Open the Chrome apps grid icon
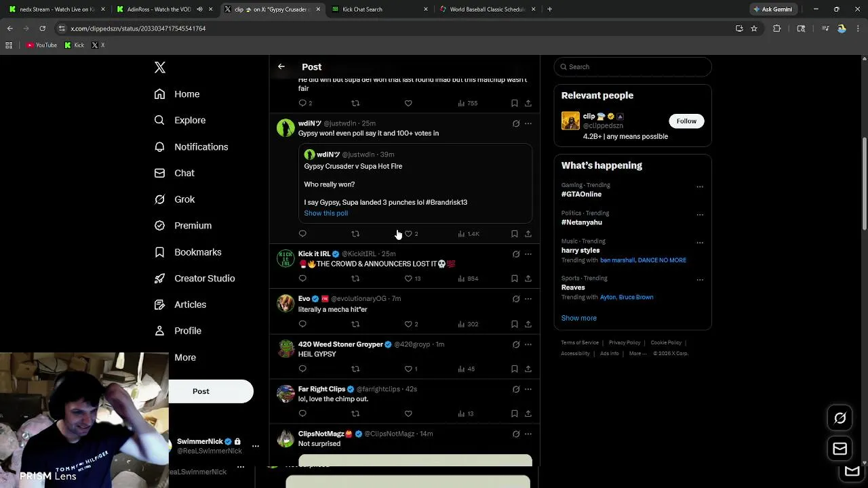This screenshot has width=868, height=488. pyautogui.click(x=9, y=45)
